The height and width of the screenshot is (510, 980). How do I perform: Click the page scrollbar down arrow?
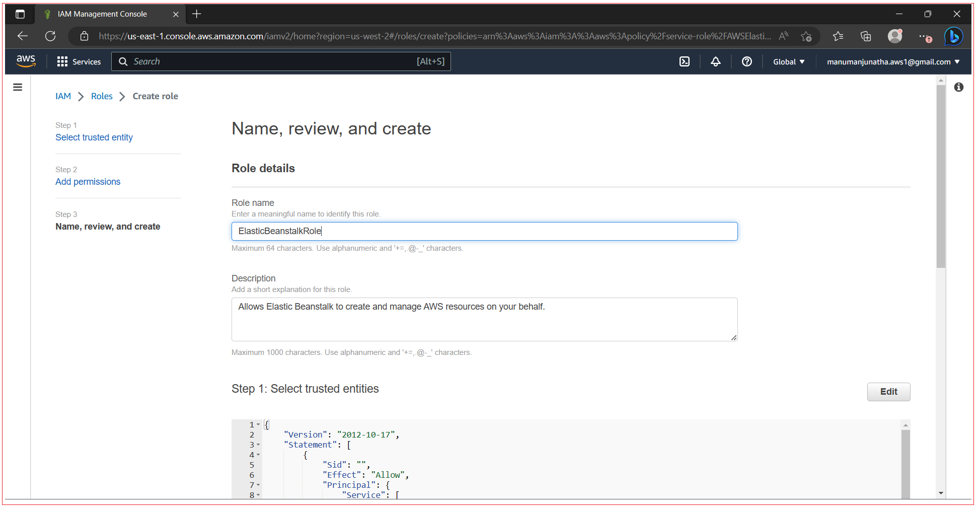[941, 493]
